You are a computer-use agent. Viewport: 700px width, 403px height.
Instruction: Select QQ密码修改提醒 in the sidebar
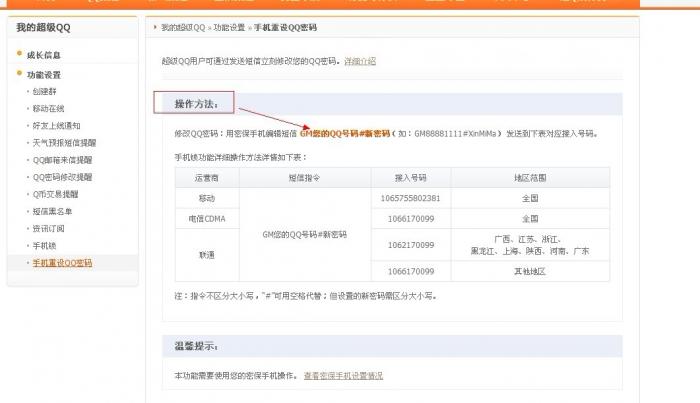[62, 177]
